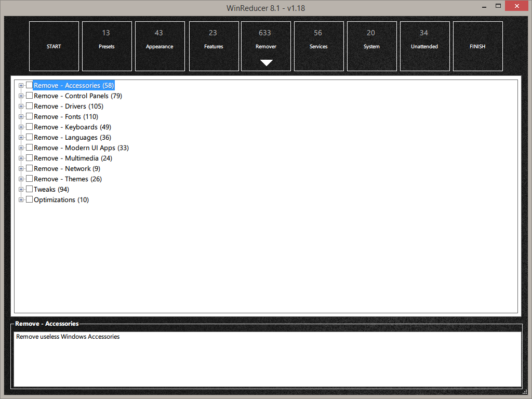Expand the Remove - Accessories node

pyautogui.click(x=21, y=86)
